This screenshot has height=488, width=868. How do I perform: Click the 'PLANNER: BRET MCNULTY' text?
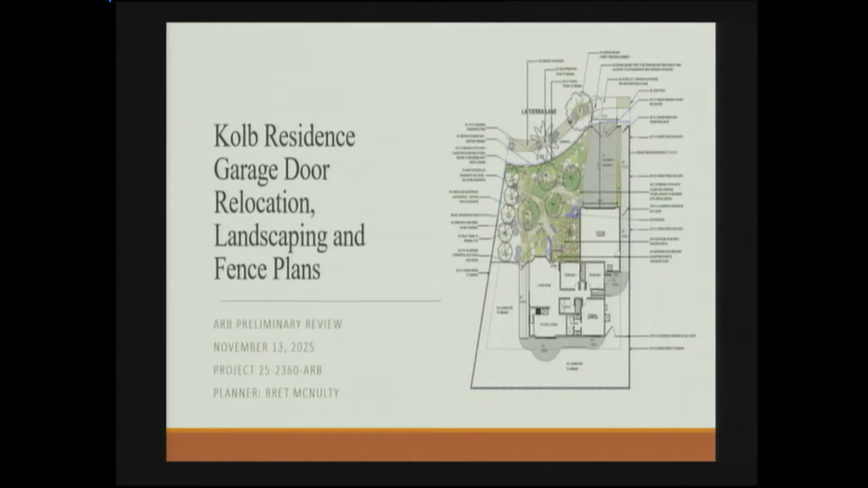(276, 393)
